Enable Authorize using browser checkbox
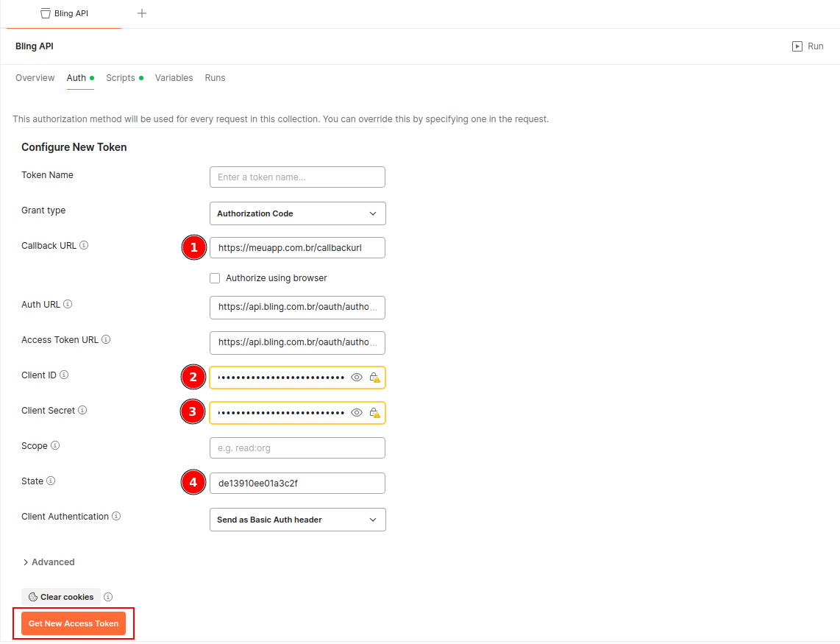840x644 pixels. click(x=215, y=278)
